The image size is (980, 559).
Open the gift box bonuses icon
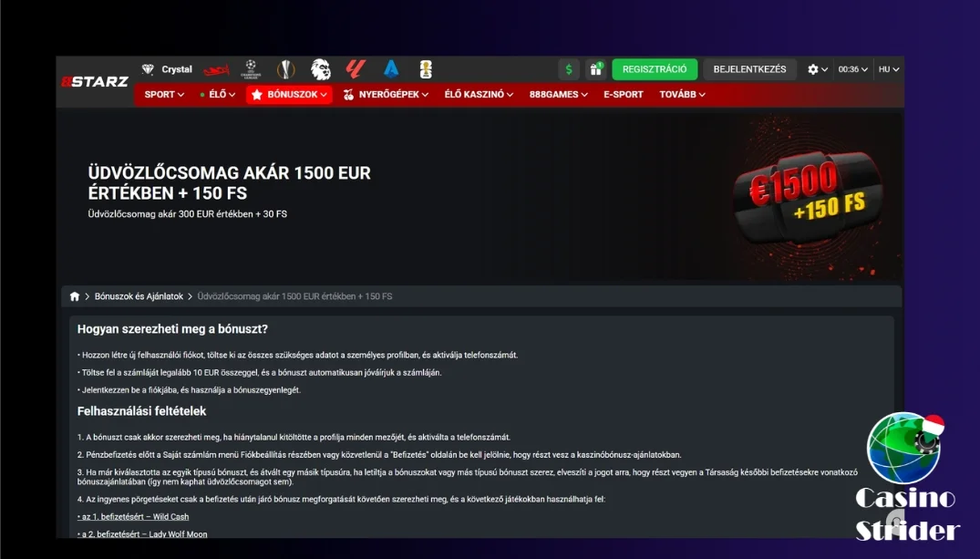coord(595,69)
